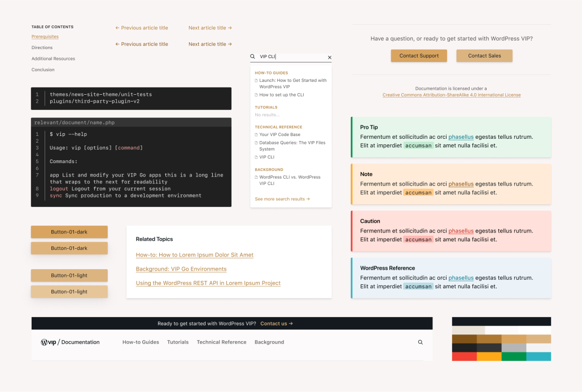Jump to Prerequisites in the table of contents
Image resolution: width=582 pixels, height=392 pixels.
click(45, 37)
